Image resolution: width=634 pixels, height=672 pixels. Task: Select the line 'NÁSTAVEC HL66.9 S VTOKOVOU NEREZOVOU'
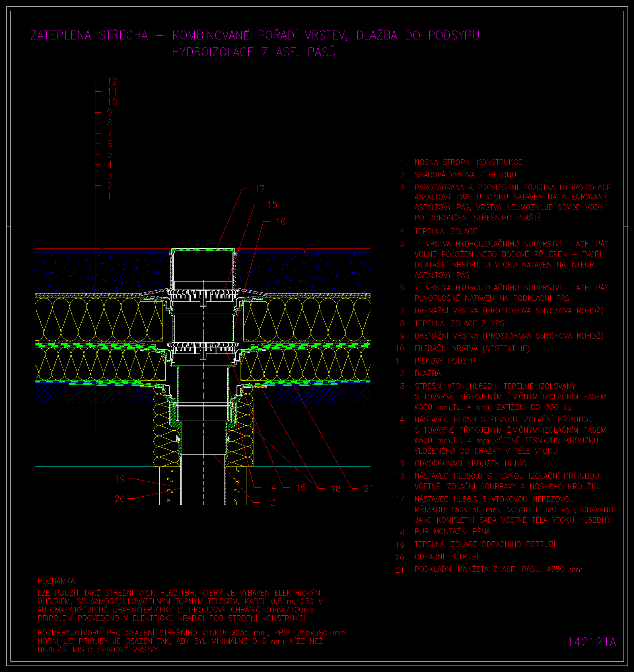(494, 499)
